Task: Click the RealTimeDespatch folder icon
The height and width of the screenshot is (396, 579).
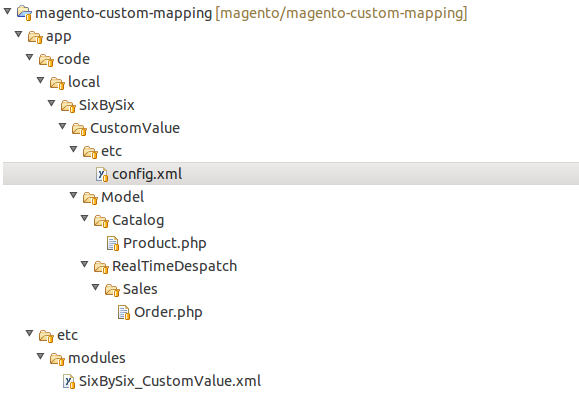Action: tap(101, 266)
